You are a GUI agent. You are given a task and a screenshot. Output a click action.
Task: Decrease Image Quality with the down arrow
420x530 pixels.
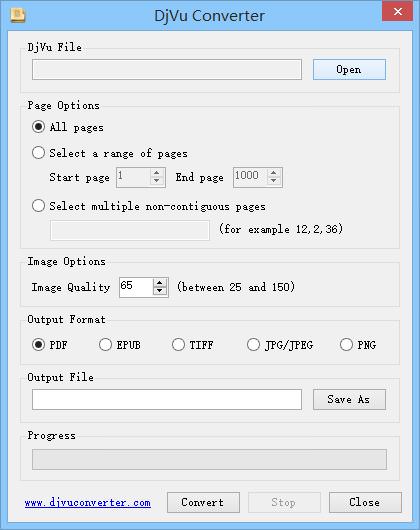point(160,292)
